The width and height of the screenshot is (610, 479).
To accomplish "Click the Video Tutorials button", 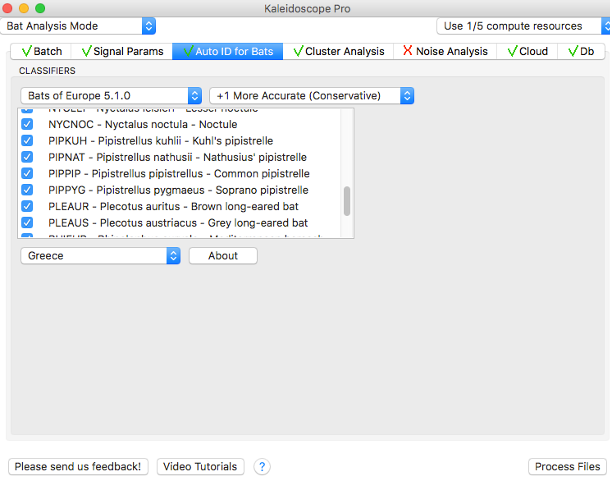I will [200, 466].
